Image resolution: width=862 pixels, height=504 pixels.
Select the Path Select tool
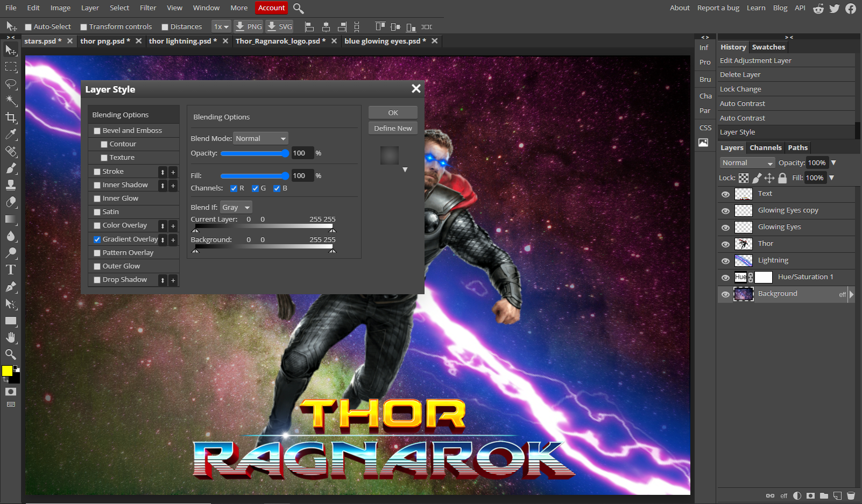[11, 303]
